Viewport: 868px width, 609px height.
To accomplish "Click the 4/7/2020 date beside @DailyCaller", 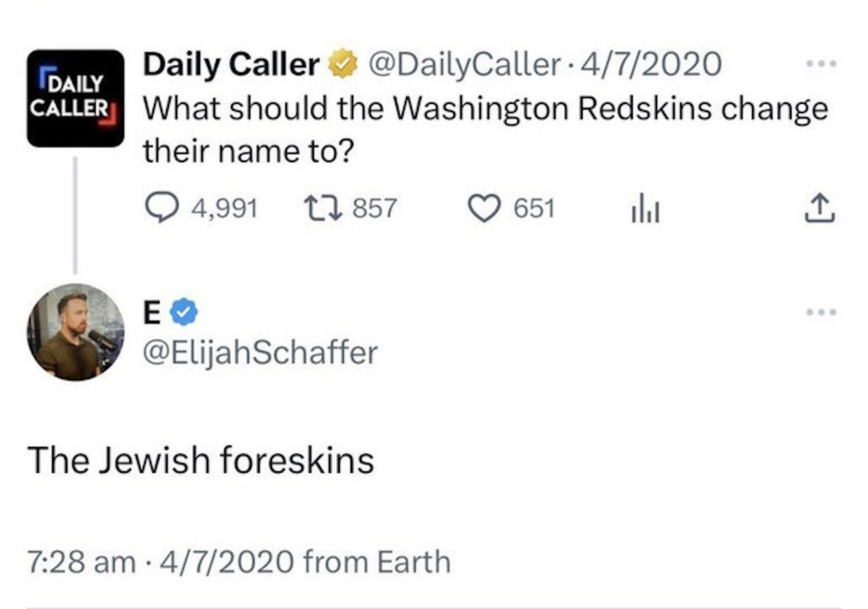I will 651,64.
